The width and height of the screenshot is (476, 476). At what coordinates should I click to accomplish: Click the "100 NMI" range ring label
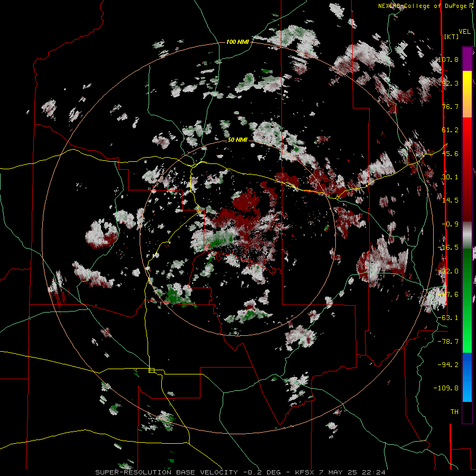(237, 42)
